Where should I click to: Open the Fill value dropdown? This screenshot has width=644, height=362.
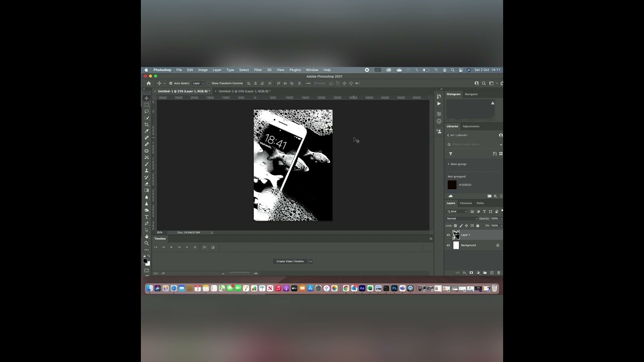501,226
